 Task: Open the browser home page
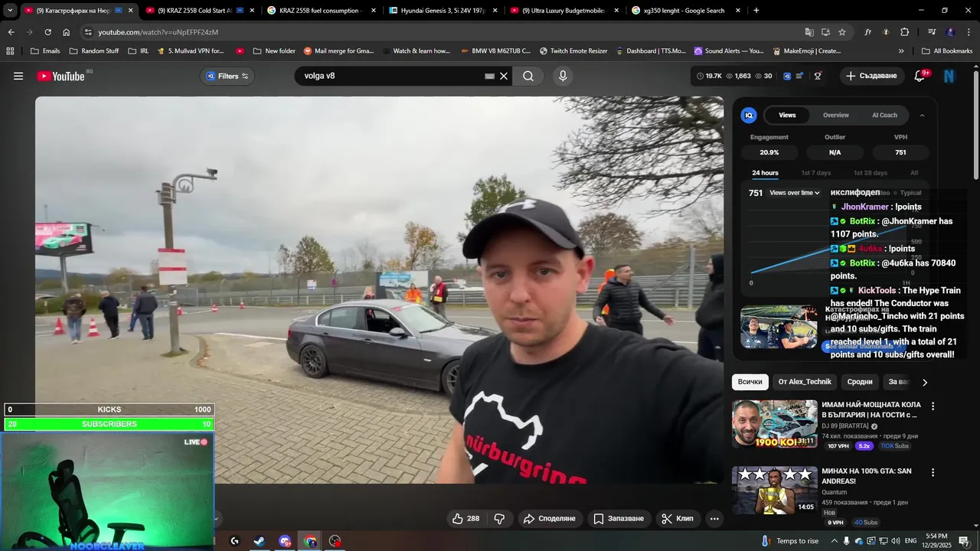[67, 32]
